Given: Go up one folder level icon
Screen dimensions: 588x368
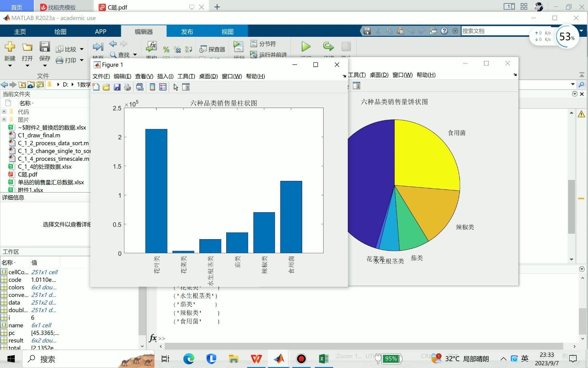Looking at the screenshot, I should (x=22, y=85).
